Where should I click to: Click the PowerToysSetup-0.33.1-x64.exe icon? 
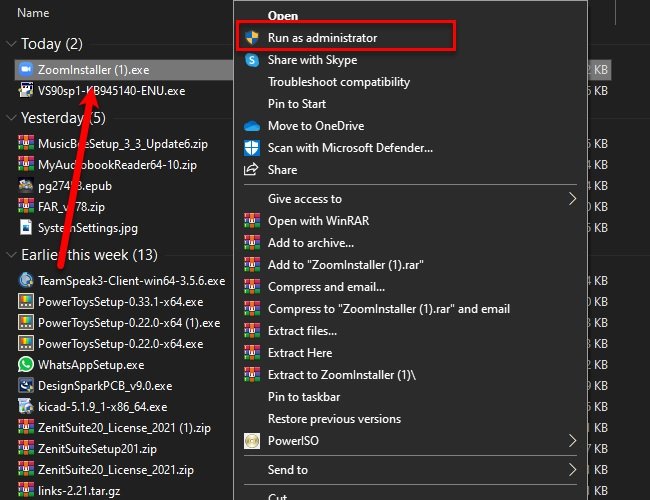[x=26, y=301]
